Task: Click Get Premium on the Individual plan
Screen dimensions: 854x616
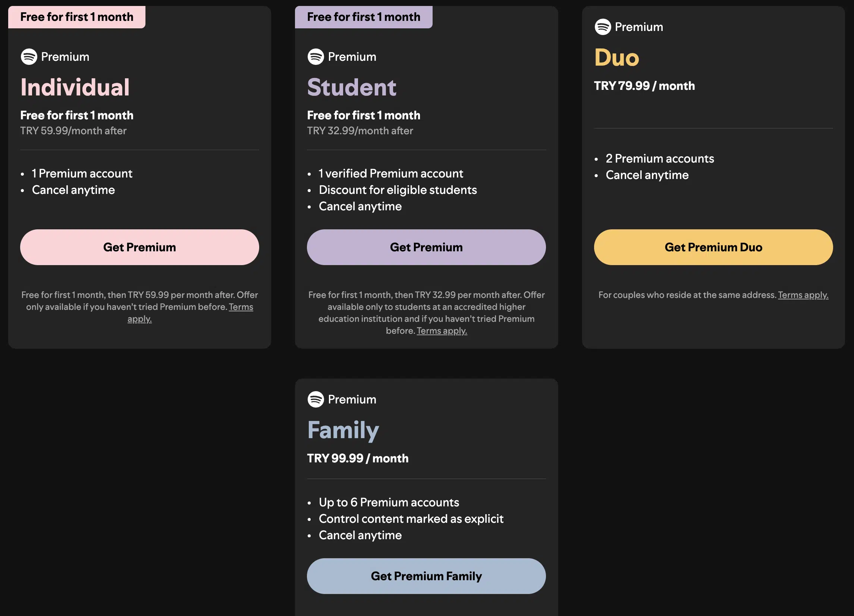Action: click(139, 247)
